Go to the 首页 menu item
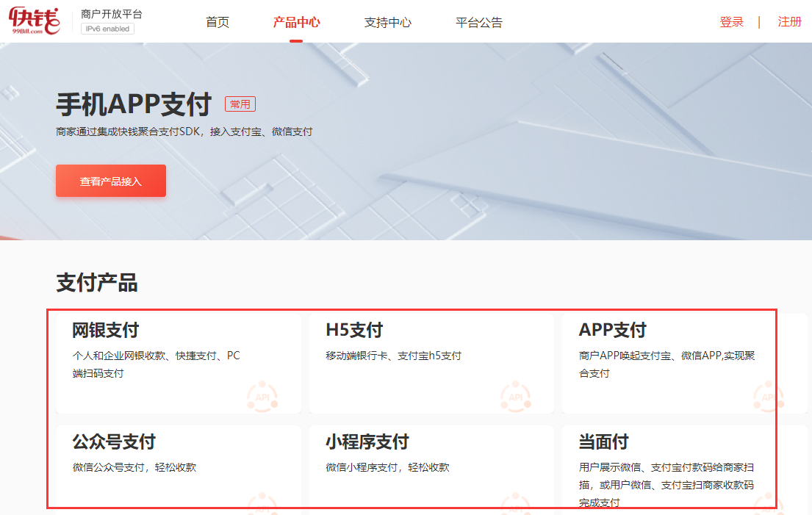Image resolution: width=812 pixels, height=515 pixels. [x=218, y=22]
